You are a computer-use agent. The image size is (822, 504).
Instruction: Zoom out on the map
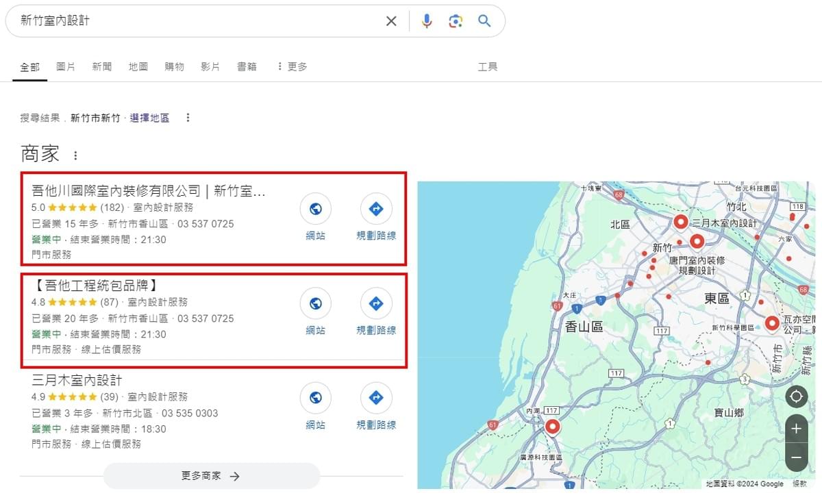click(x=796, y=457)
